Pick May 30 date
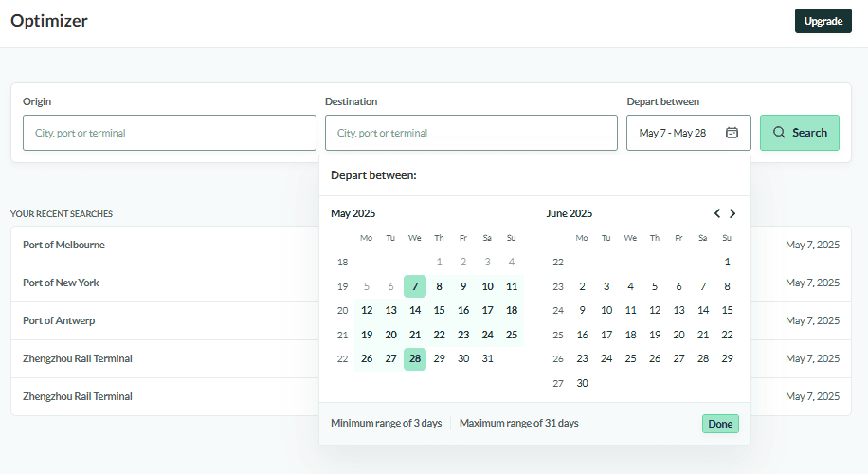868x474 pixels. (463, 359)
